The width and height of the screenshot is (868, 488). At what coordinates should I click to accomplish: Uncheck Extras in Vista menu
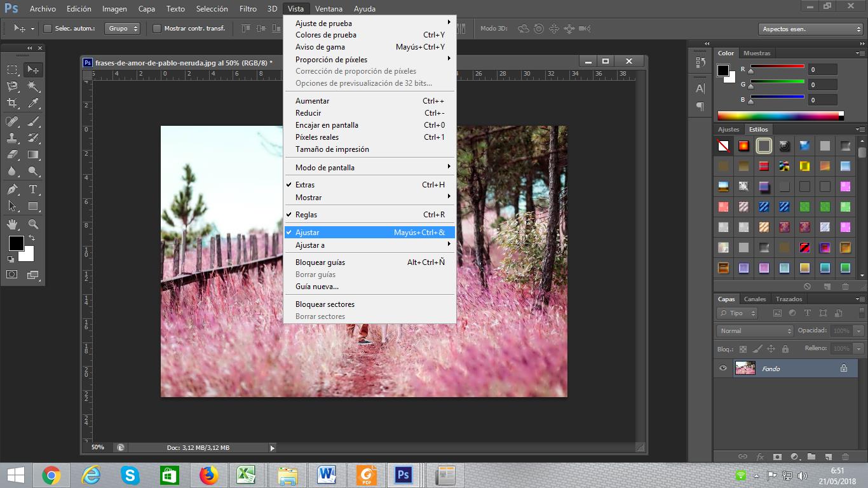(x=369, y=185)
